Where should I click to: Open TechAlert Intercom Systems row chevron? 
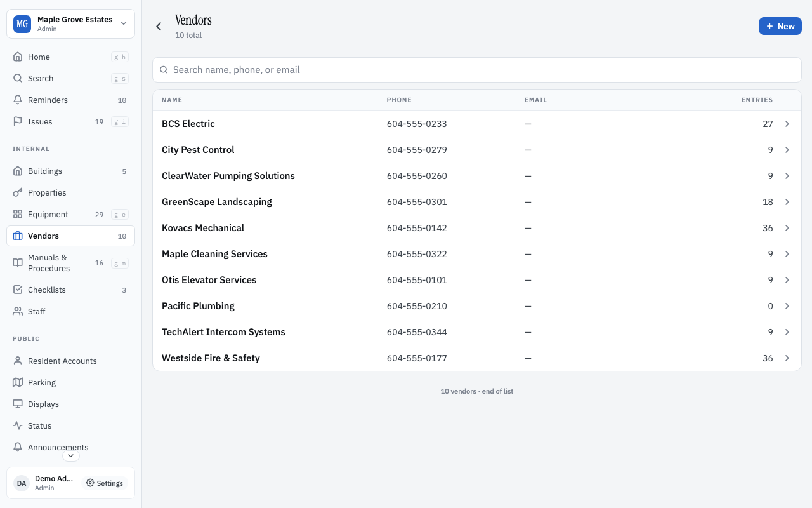pyautogui.click(x=787, y=332)
